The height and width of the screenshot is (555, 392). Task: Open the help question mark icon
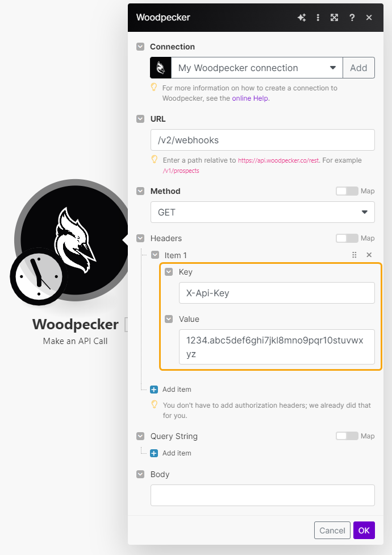coord(352,18)
